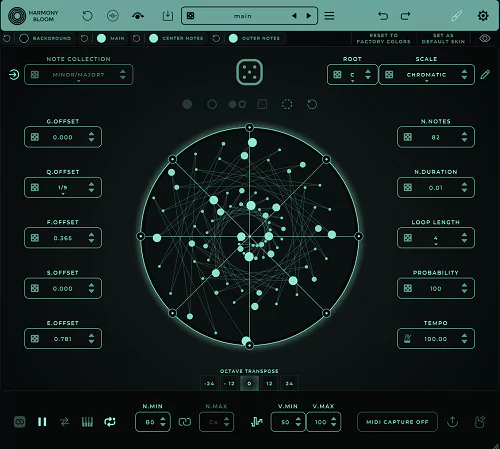
Task: Click Reset to Factory Colors
Action: point(383,38)
